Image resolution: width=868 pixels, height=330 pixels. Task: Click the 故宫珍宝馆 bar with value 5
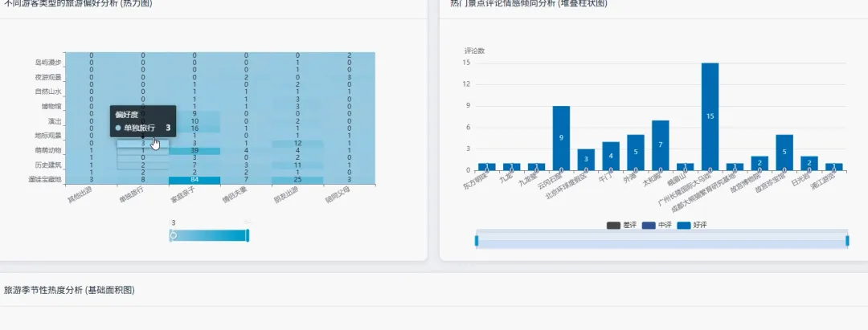784,153
